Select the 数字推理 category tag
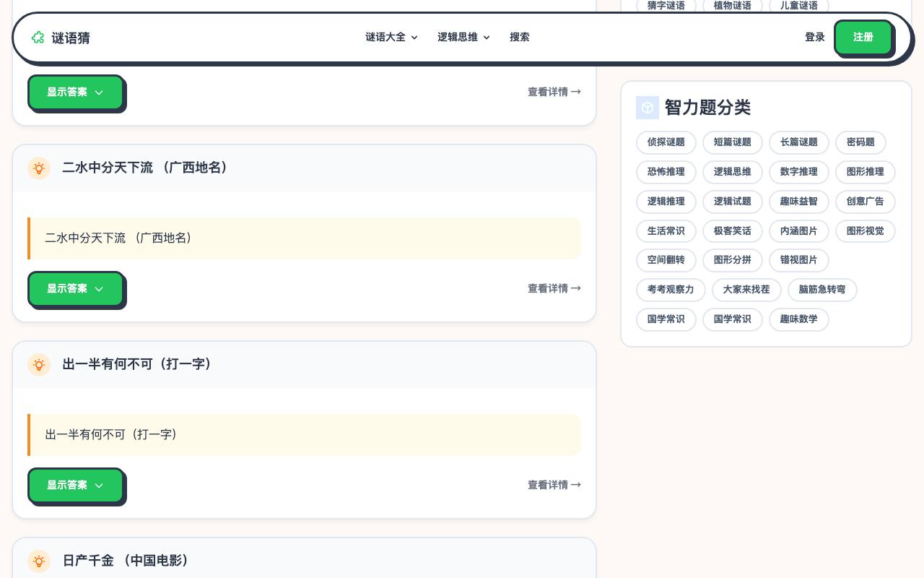The width and height of the screenshot is (924, 578). (799, 172)
